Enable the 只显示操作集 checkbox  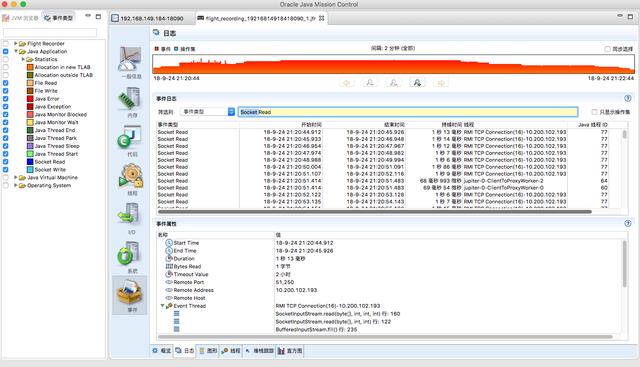pos(594,112)
